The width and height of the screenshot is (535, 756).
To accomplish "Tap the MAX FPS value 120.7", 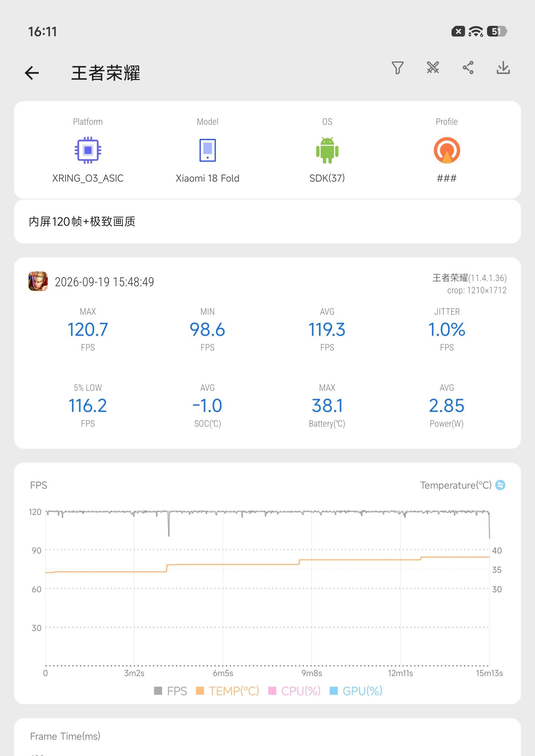I will tap(88, 329).
